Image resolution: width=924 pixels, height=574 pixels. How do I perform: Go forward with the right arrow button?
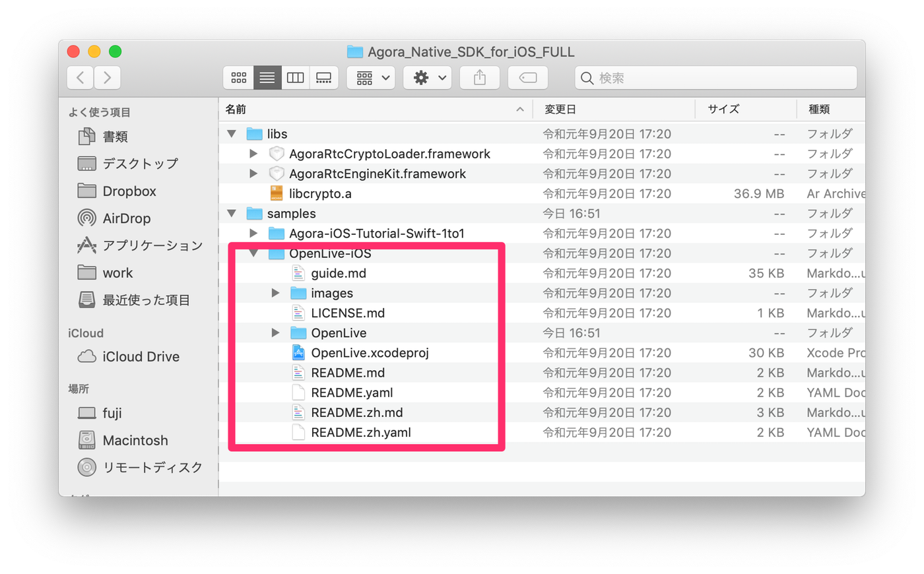coord(108,78)
